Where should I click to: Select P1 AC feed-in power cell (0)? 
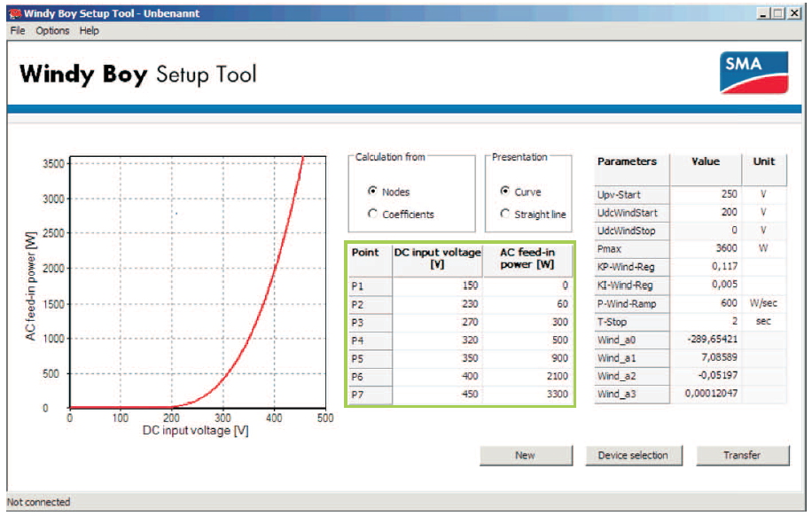pos(527,286)
